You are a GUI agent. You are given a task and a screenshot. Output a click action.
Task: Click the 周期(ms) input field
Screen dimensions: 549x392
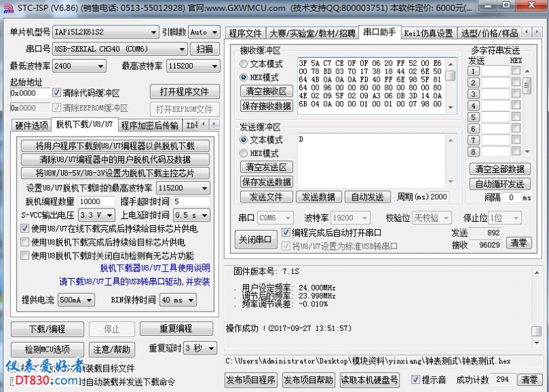439,197
